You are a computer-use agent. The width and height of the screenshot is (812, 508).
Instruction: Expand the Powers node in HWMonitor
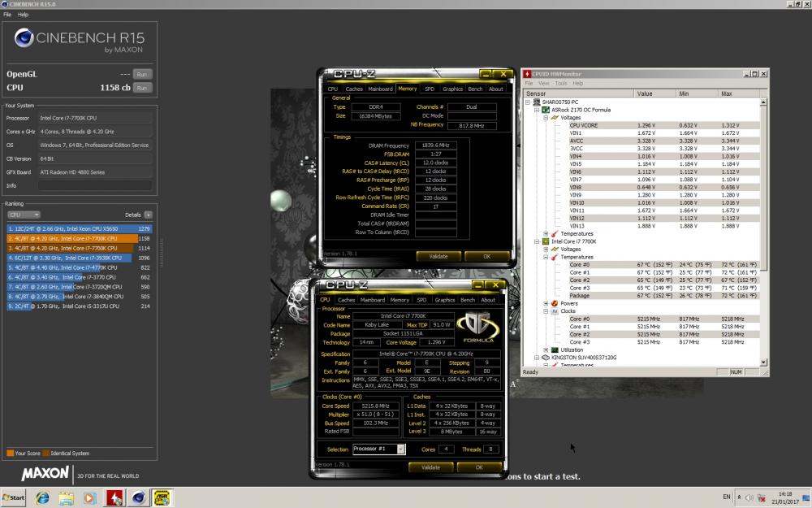tap(546, 304)
